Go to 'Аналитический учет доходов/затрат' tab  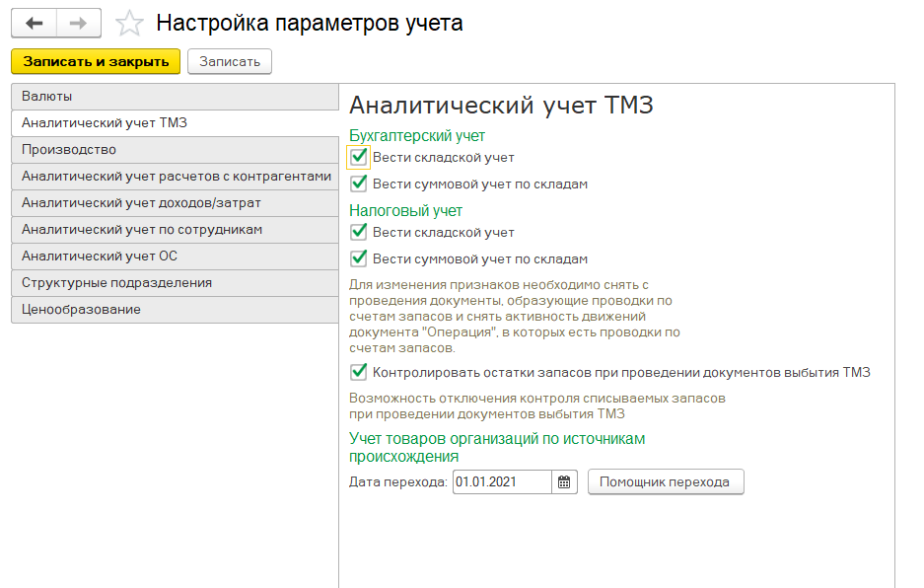[x=174, y=203]
